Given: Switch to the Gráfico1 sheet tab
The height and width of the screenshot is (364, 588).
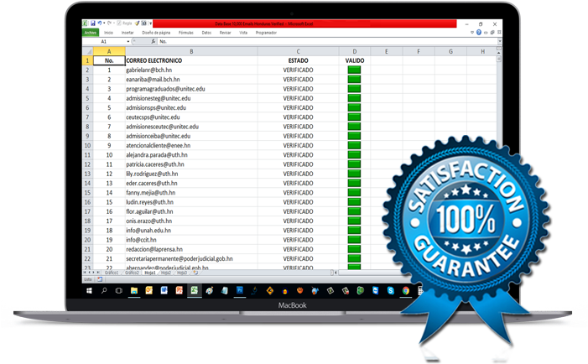Looking at the screenshot, I should 111,273.
